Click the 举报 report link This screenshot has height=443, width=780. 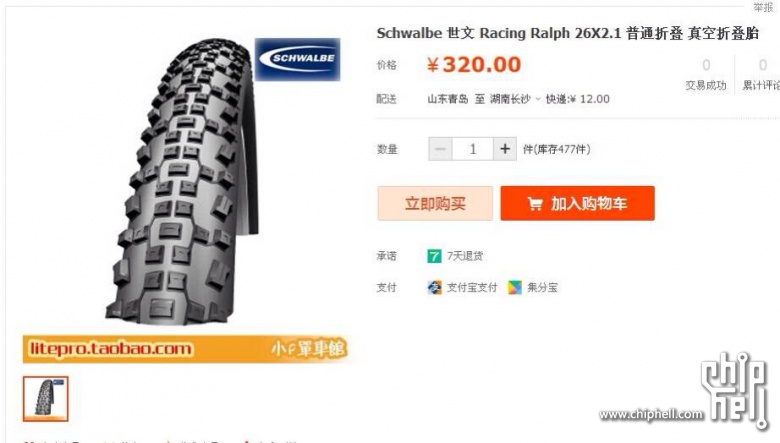click(x=763, y=7)
